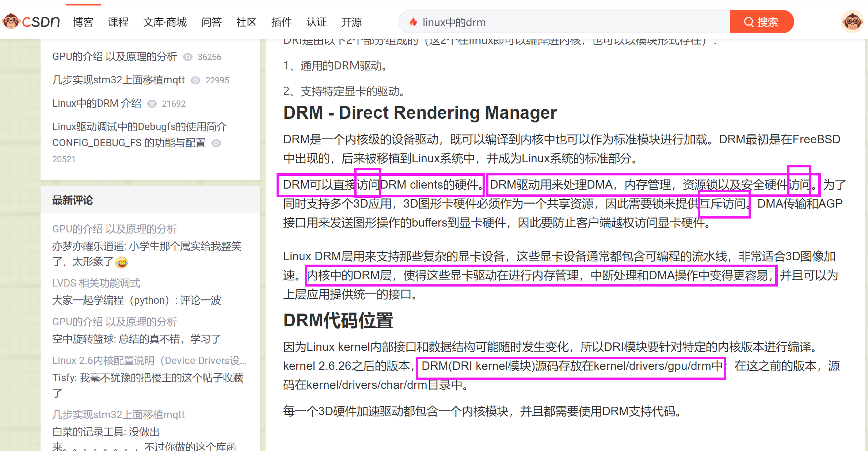Click the CSDN monkey logo

[11, 22]
